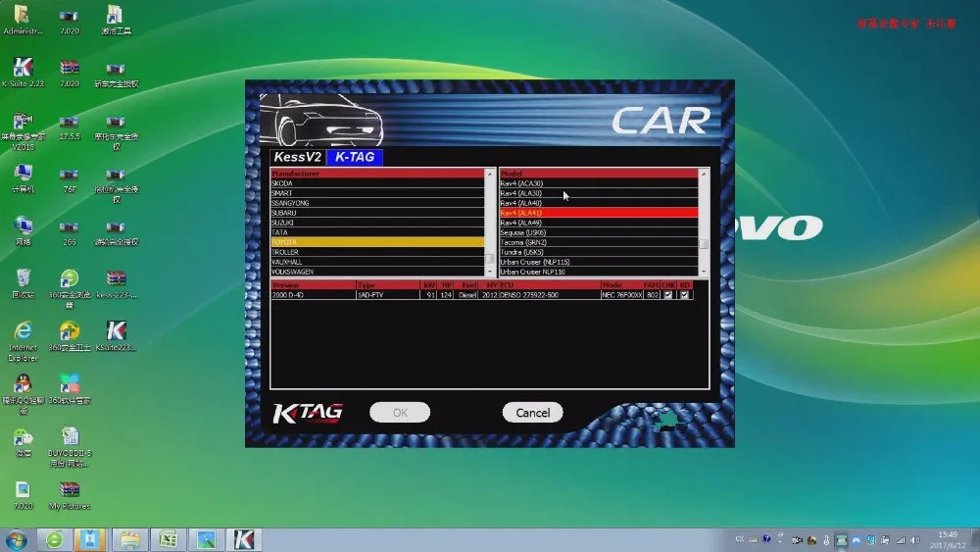This screenshot has height=552, width=980.
Task: Click the Manufacturer list scroll-down arrow
Action: pos(490,272)
